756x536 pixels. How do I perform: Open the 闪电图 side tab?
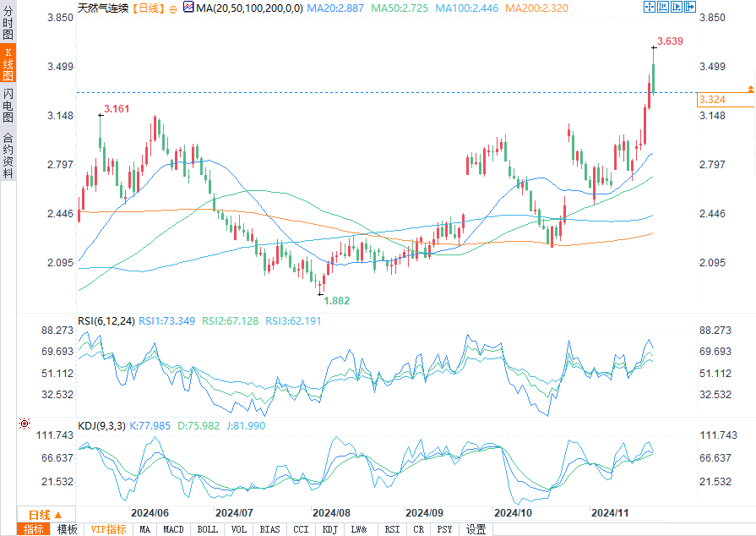tap(8, 105)
